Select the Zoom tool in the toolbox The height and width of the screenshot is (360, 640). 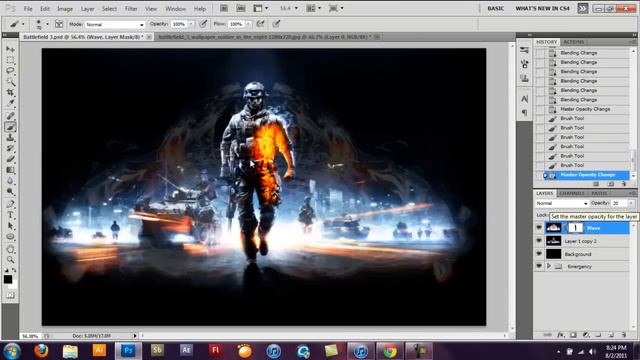point(10,260)
